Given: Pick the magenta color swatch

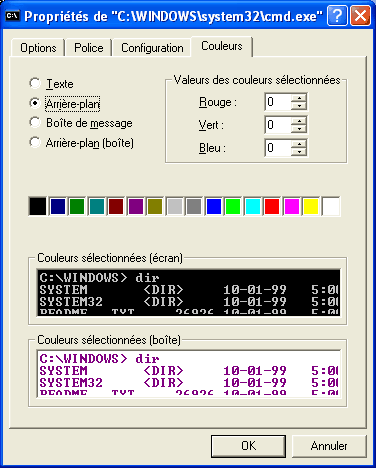Looking at the screenshot, I should [x=292, y=206].
